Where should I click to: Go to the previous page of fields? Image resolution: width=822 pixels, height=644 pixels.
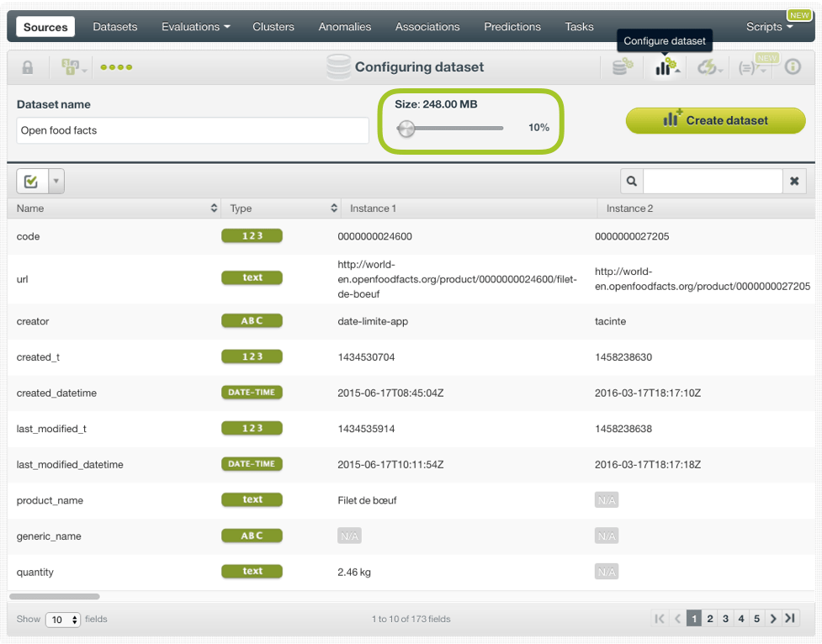tap(677, 619)
